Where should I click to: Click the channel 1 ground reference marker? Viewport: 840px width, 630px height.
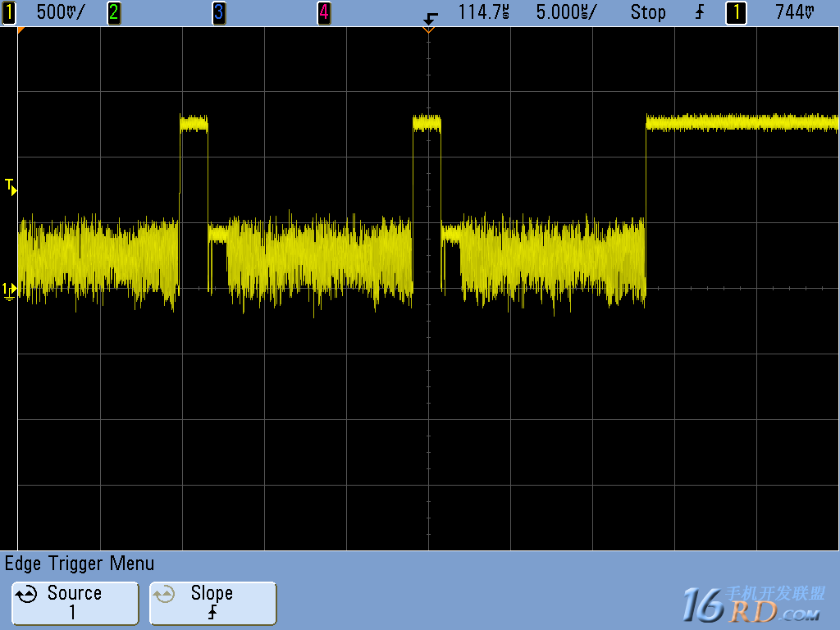pyautogui.click(x=9, y=291)
